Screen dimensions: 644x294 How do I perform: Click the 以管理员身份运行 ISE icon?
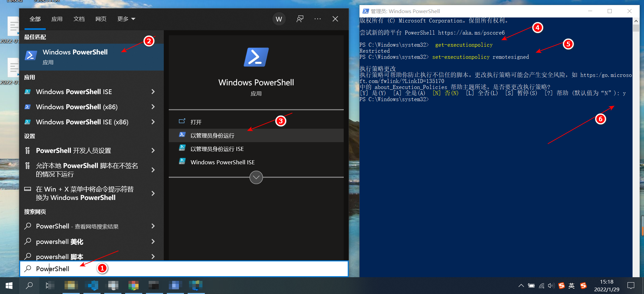[182, 148]
